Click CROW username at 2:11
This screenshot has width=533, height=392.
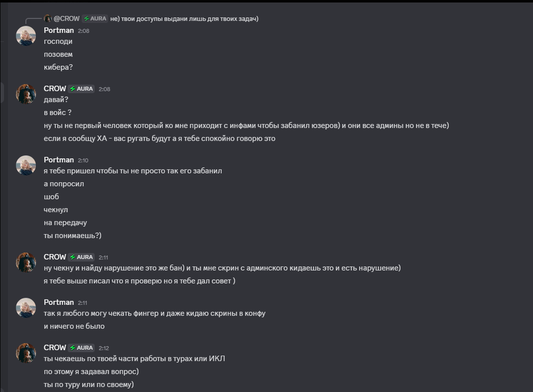click(x=55, y=257)
